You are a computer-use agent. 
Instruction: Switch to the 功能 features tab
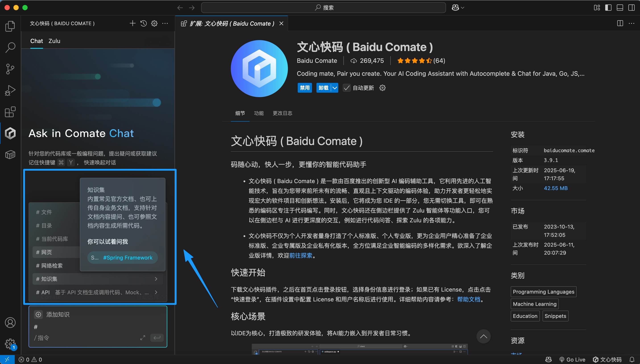click(x=259, y=113)
